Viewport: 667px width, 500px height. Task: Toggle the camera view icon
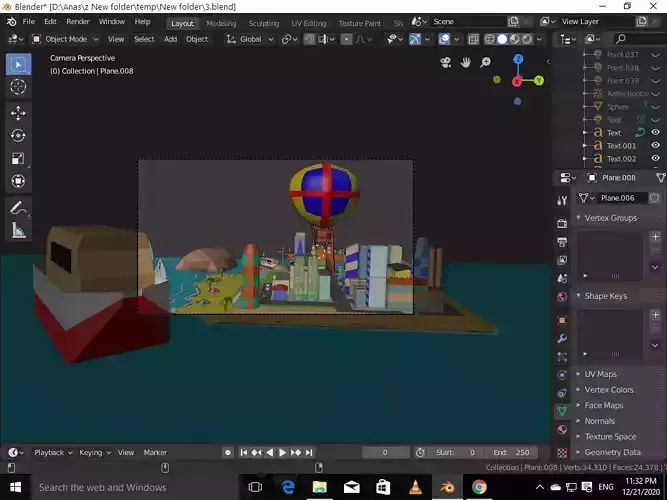pyautogui.click(x=445, y=63)
